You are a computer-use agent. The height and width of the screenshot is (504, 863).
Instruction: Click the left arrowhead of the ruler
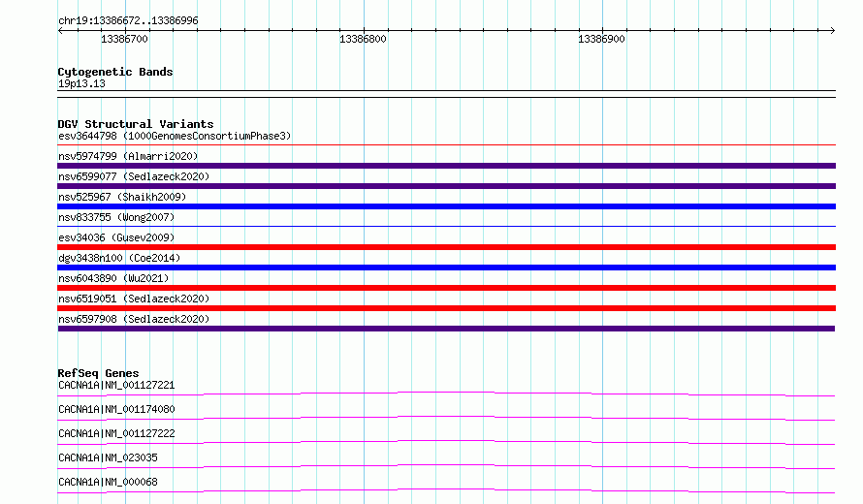coord(60,30)
